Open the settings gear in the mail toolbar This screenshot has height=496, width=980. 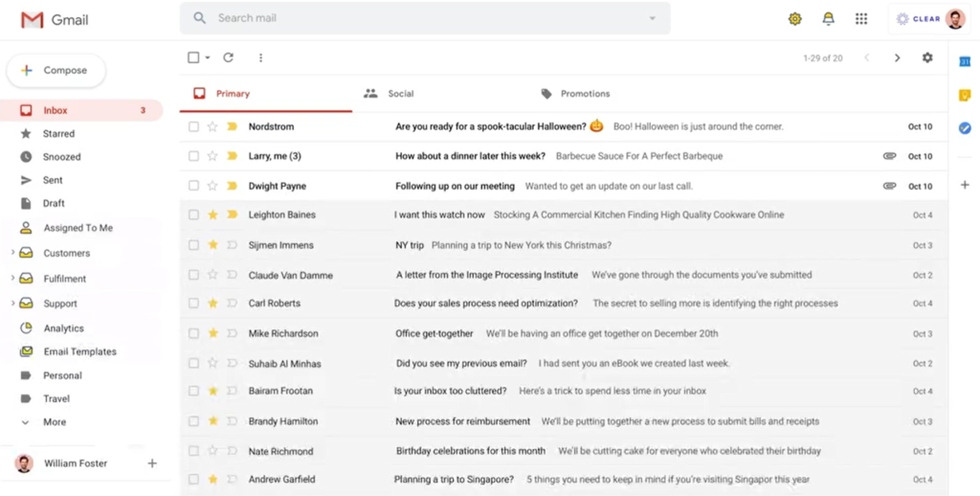(x=926, y=57)
